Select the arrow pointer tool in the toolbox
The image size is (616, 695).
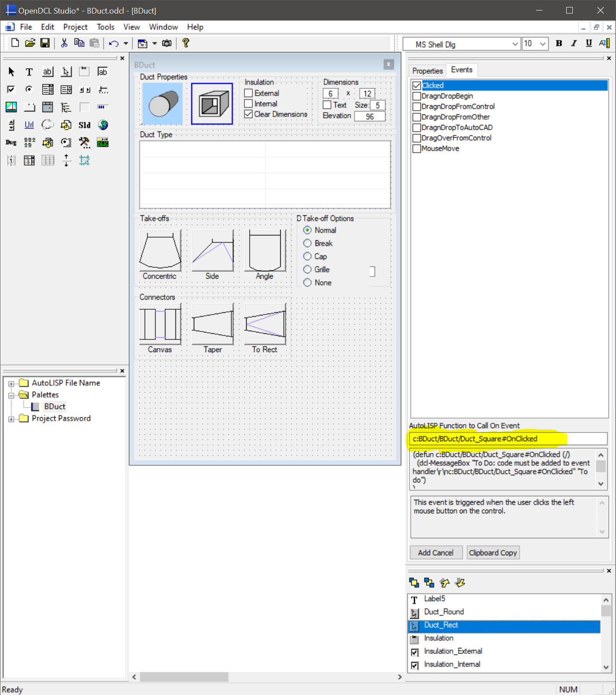point(11,72)
